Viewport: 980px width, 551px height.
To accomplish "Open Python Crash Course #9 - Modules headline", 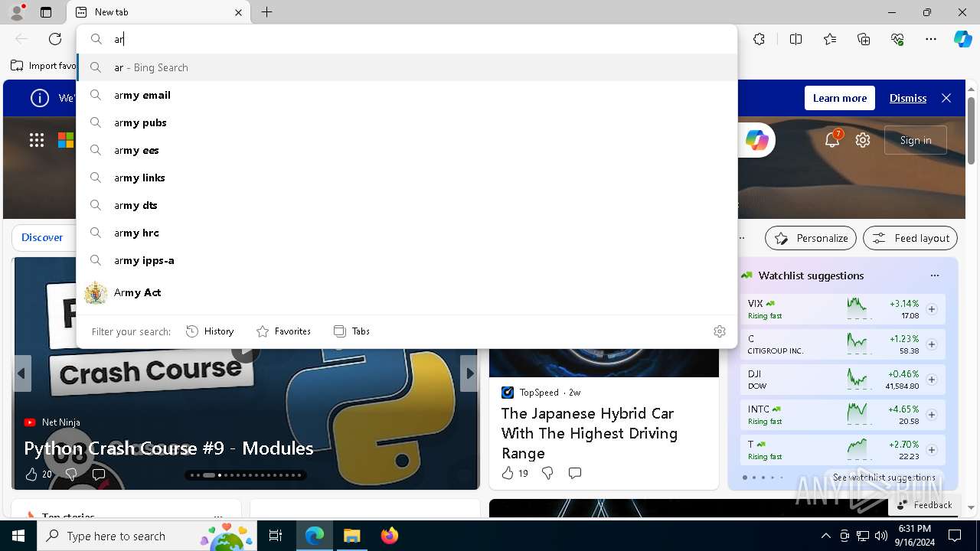I will point(168,448).
